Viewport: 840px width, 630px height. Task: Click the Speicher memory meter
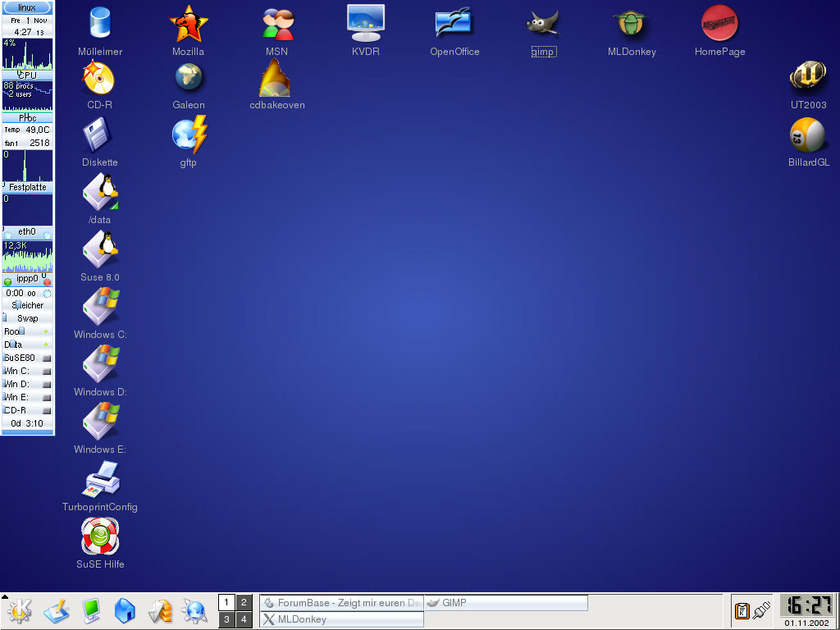27,305
